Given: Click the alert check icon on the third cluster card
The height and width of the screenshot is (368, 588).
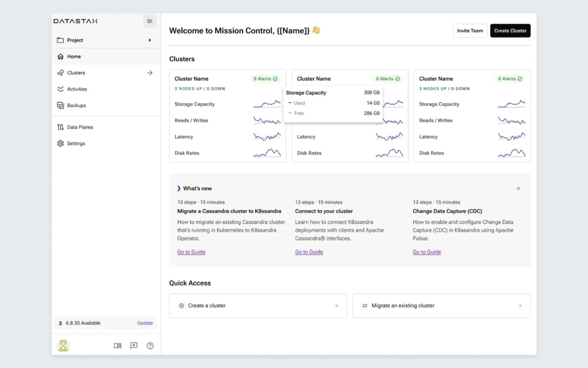Looking at the screenshot, I should (x=520, y=79).
